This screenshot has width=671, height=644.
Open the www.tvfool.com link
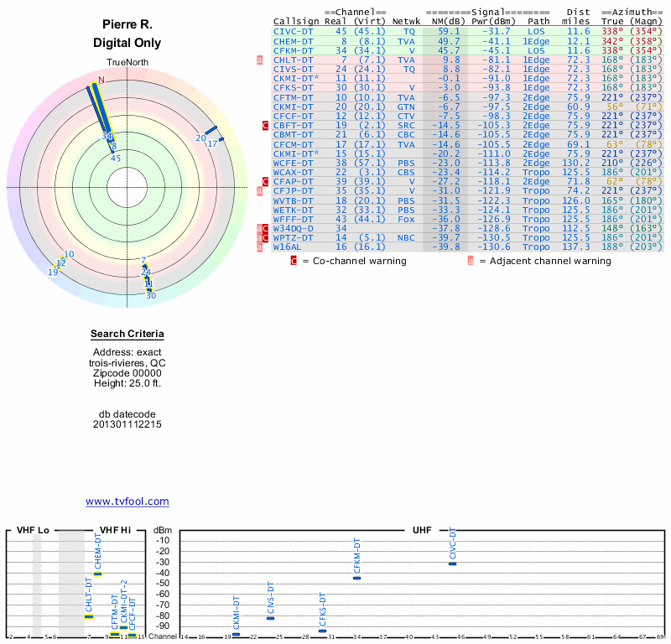[x=127, y=501]
